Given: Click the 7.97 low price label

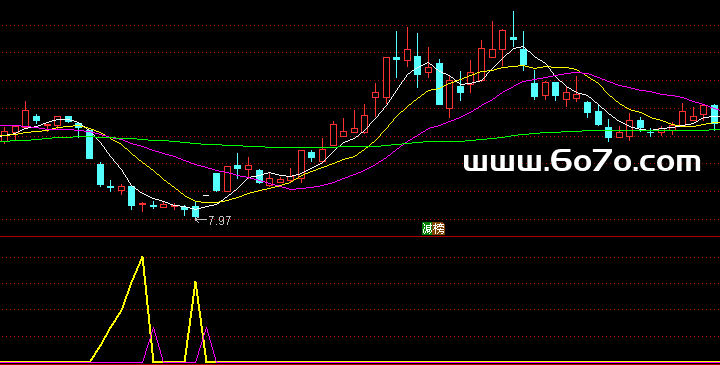Looking at the screenshot, I should [x=219, y=221].
